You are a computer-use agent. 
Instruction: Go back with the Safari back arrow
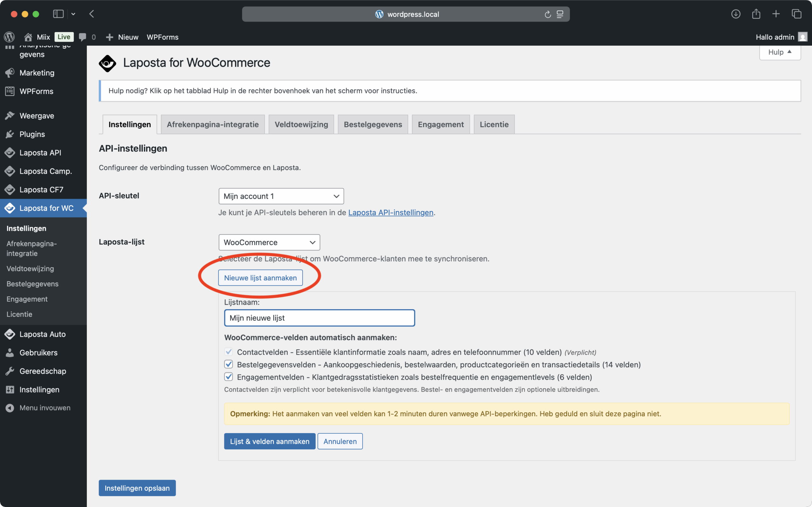91,14
